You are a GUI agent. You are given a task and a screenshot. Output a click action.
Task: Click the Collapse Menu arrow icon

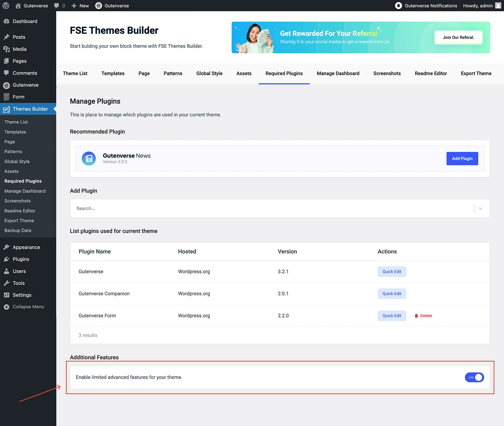point(6,307)
